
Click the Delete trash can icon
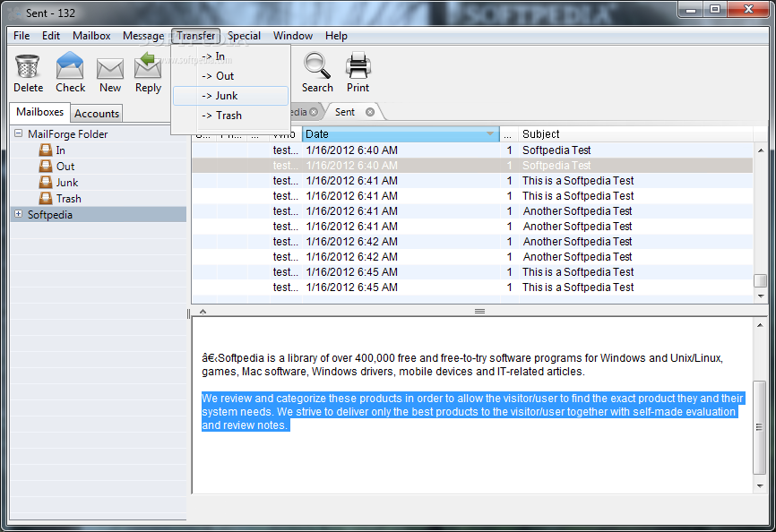point(28,66)
